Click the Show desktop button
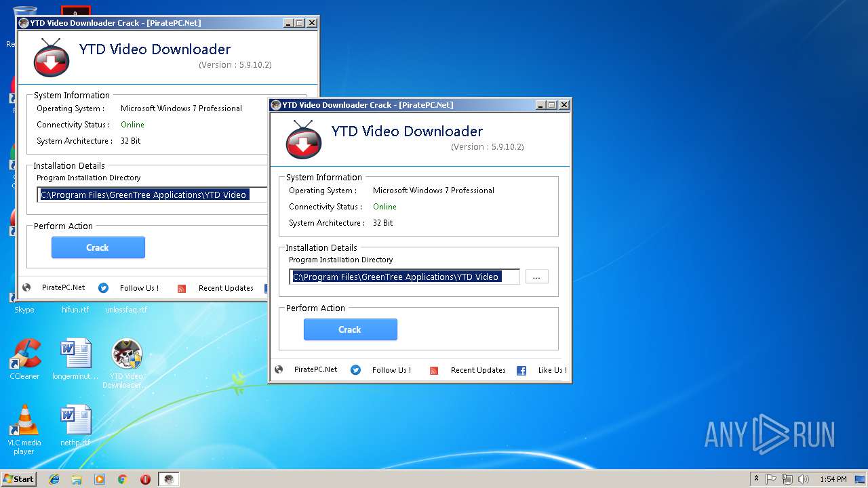 point(860,479)
